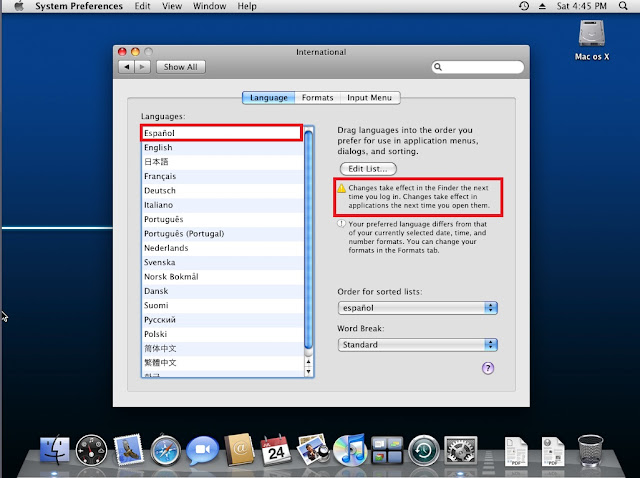Click the Sat 4:45 PM clock
640x478 pixels.
tap(582, 6)
